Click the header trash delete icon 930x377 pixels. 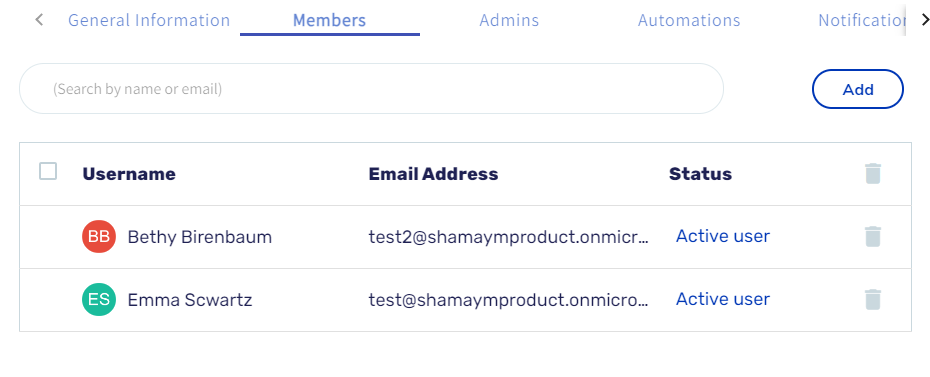tap(872, 174)
